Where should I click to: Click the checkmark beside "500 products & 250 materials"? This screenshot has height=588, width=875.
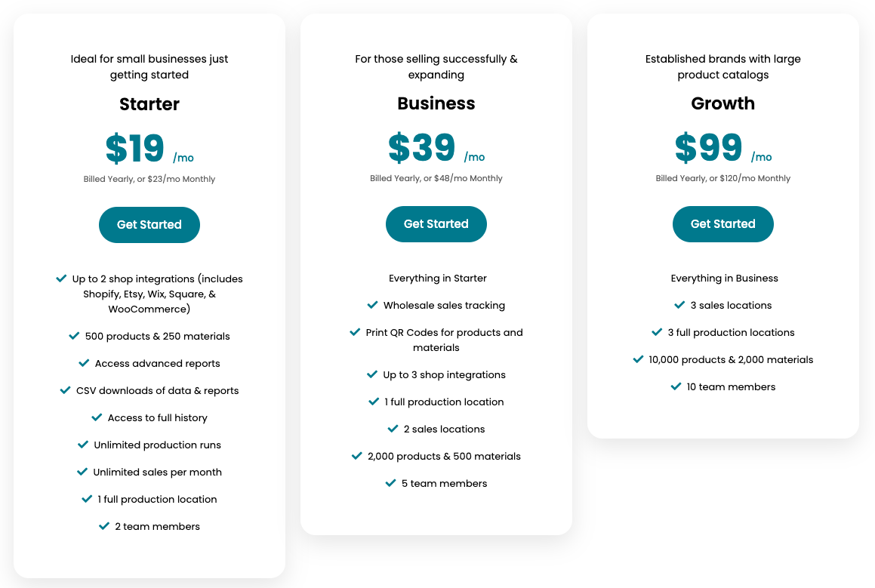click(73, 336)
